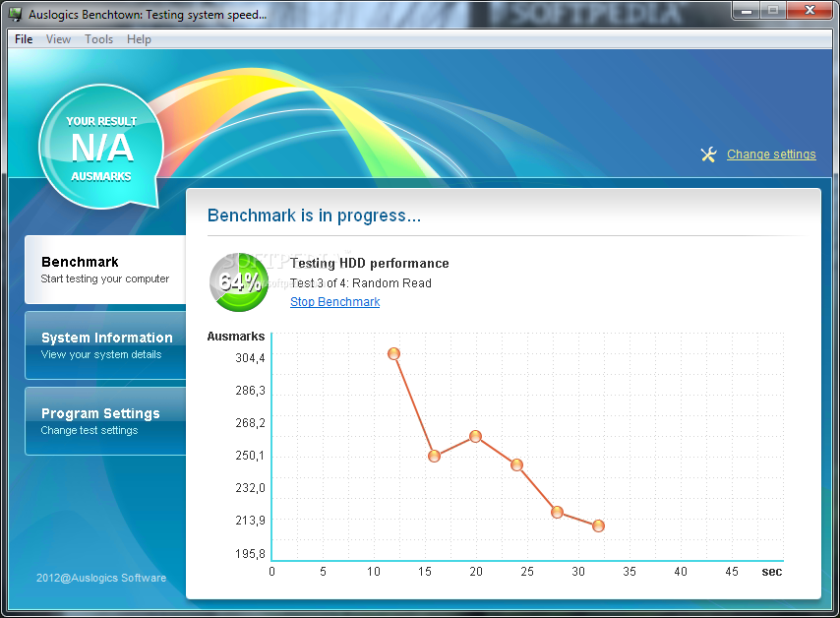Click the Ausmarks axis label
This screenshot has height=618, width=840.
point(236,337)
